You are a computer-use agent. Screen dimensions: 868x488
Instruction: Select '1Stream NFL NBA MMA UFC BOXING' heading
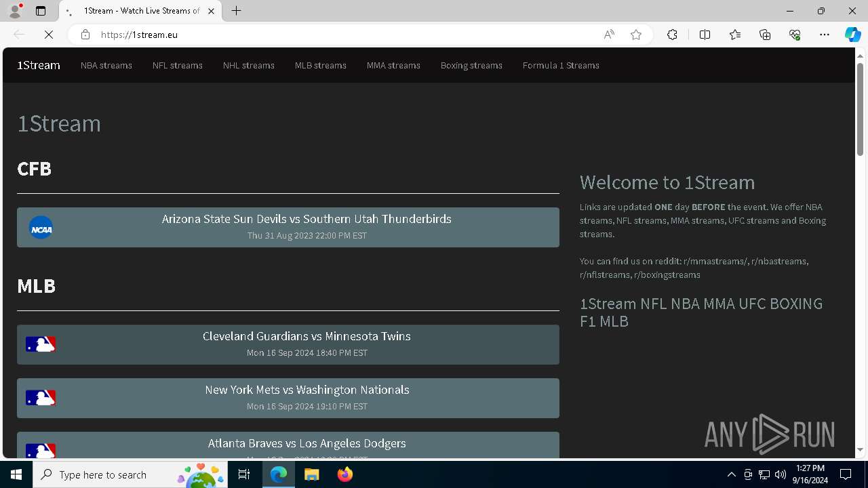[x=701, y=312]
